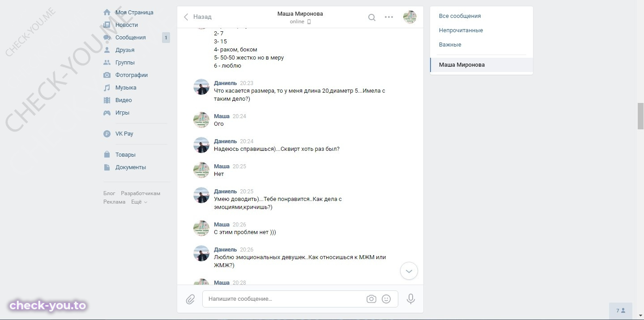Click sender name Маша at 20:24

(222, 116)
